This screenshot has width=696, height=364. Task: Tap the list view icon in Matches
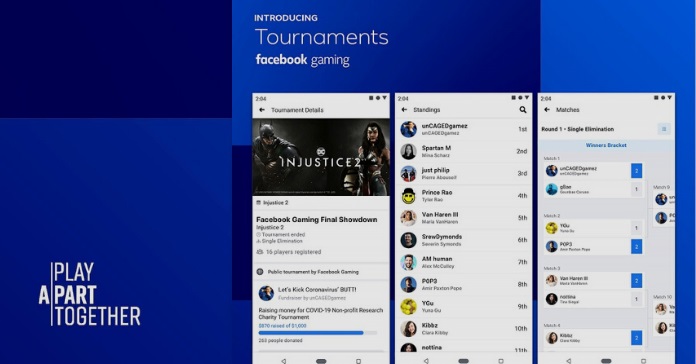click(664, 129)
